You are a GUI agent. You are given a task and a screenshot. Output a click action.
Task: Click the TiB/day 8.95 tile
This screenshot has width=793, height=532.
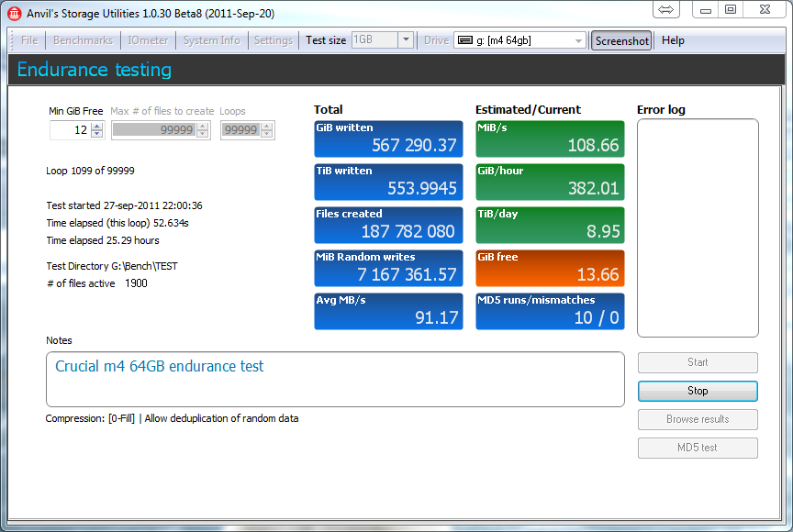551,225
